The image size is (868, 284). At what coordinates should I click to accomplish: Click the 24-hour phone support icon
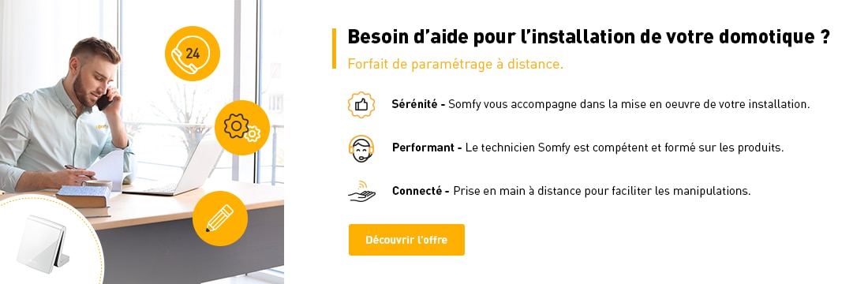[x=193, y=54]
